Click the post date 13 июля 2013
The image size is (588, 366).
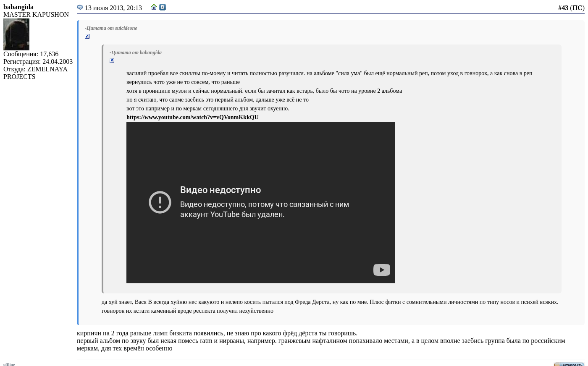tap(113, 8)
